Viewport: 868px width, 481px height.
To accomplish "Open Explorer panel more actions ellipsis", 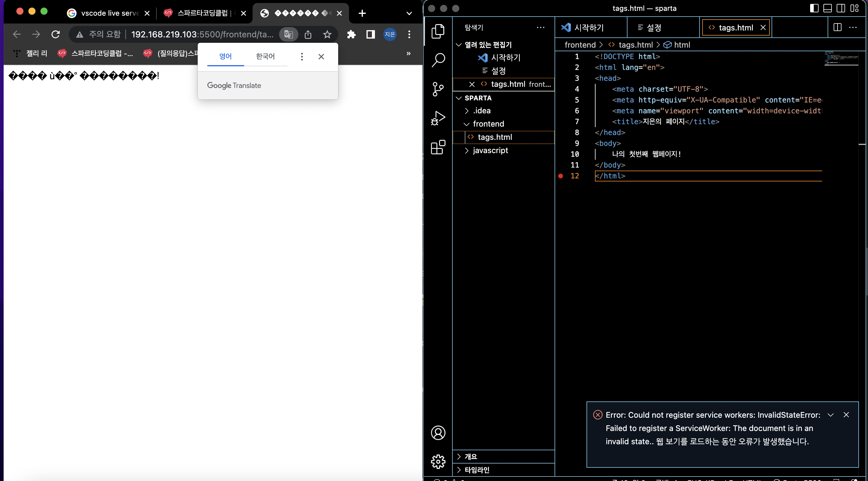I will coord(540,27).
